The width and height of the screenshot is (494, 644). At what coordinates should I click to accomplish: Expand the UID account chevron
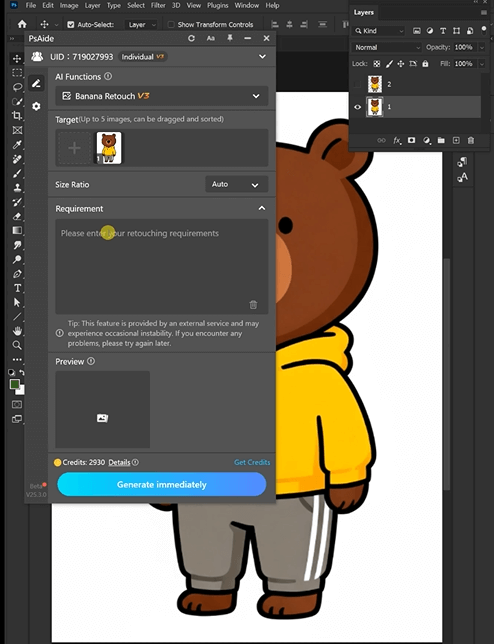click(262, 56)
